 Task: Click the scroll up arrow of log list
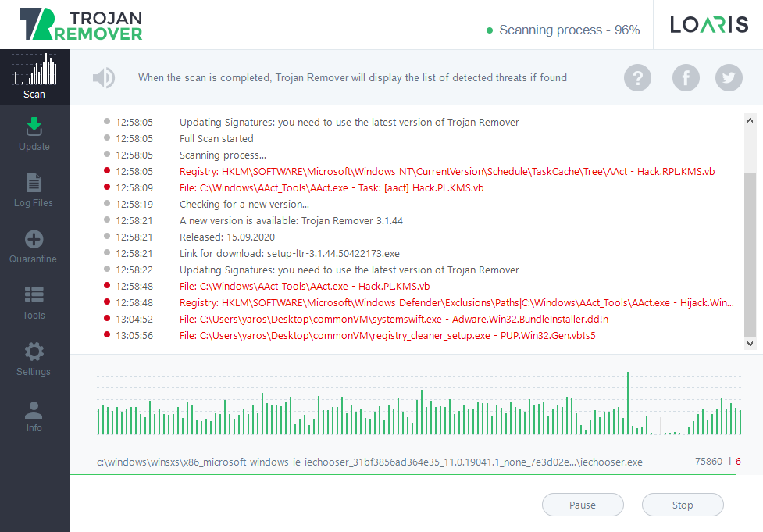[x=750, y=120]
